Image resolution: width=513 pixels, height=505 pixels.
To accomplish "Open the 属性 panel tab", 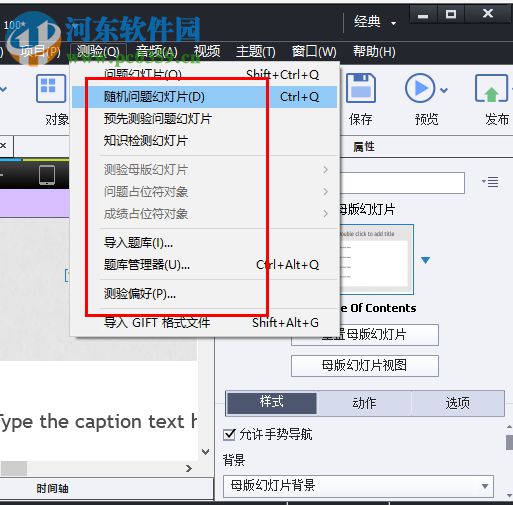I will (364, 146).
